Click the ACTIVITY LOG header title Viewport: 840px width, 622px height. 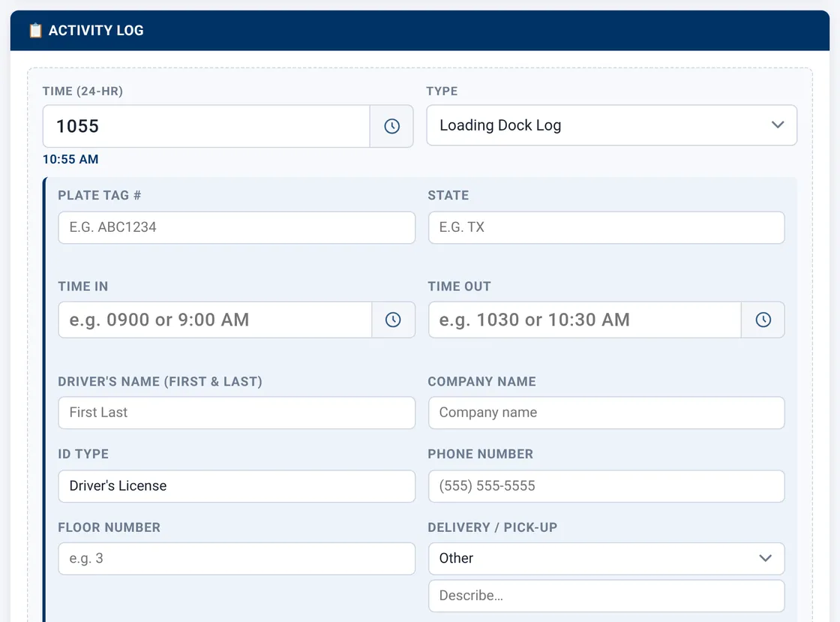96,31
